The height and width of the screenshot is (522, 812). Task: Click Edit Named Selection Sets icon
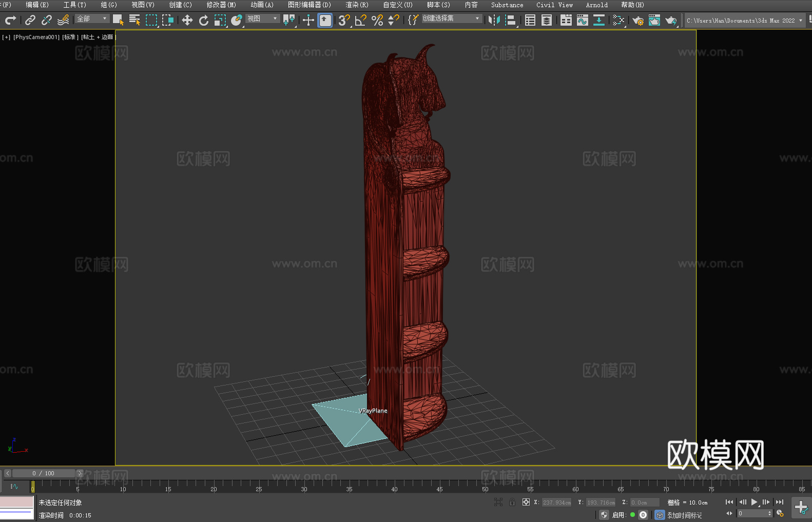pyautogui.click(x=413, y=20)
